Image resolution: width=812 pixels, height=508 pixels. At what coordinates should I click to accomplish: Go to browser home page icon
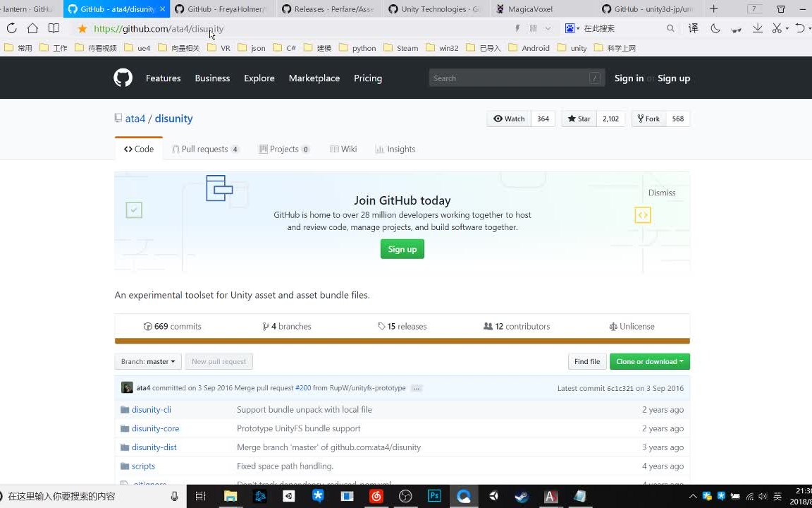(32, 28)
